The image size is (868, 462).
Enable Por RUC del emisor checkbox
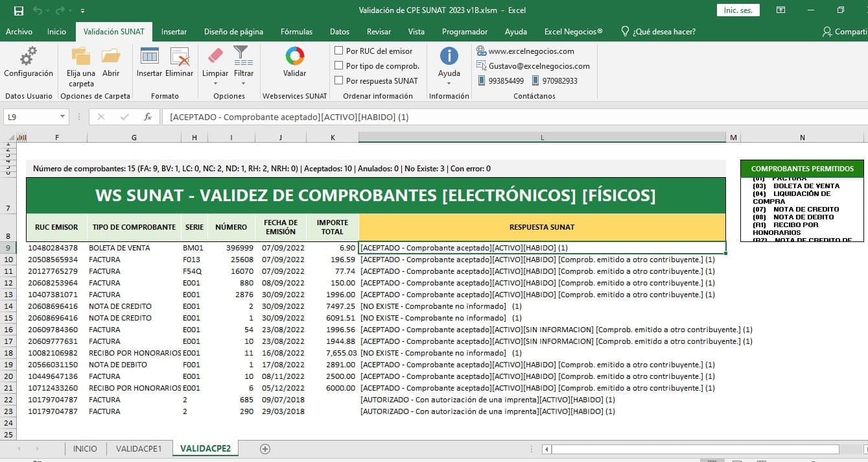338,51
